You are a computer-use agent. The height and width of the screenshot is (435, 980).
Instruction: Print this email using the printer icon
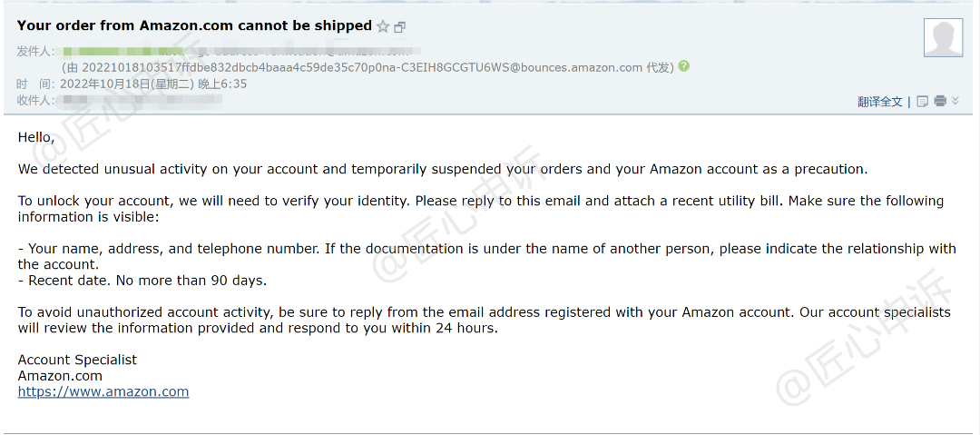coord(940,101)
